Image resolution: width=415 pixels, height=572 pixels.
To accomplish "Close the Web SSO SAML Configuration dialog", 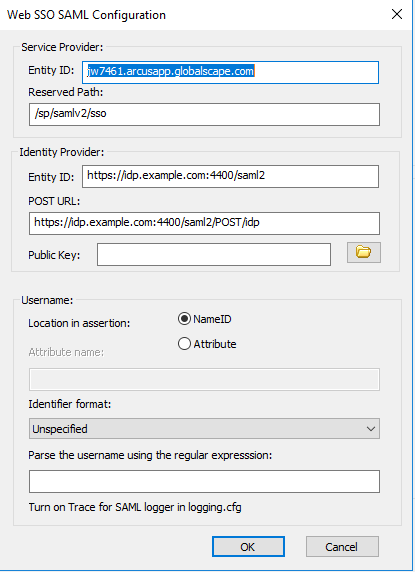I will click(396, 14).
